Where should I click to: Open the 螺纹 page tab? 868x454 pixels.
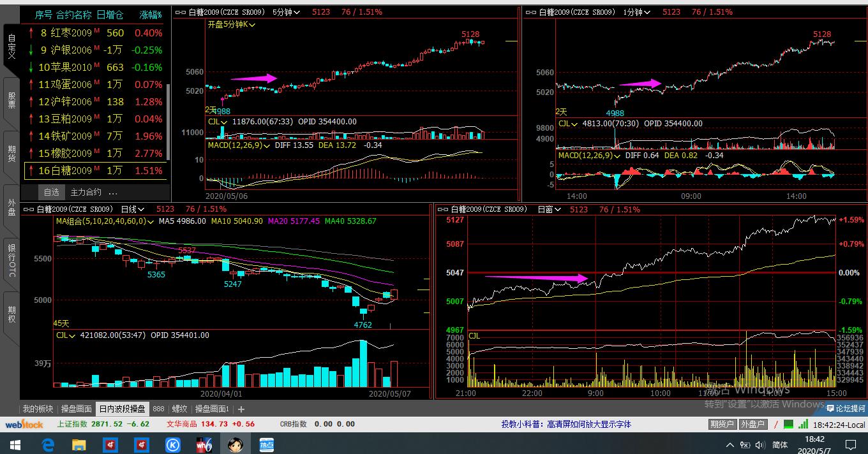click(x=180, y=409)
